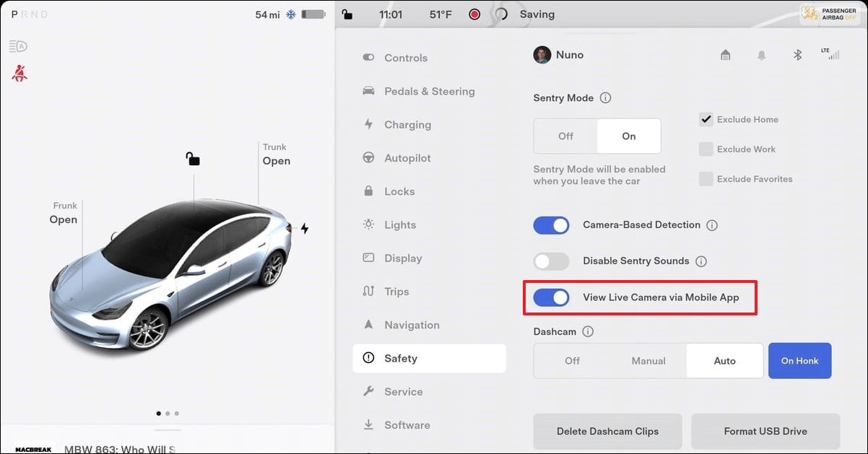Tap the 51°F temperature reading
Image resolution: width=868 pixels, height=454 pixels.
pos(442,14)
